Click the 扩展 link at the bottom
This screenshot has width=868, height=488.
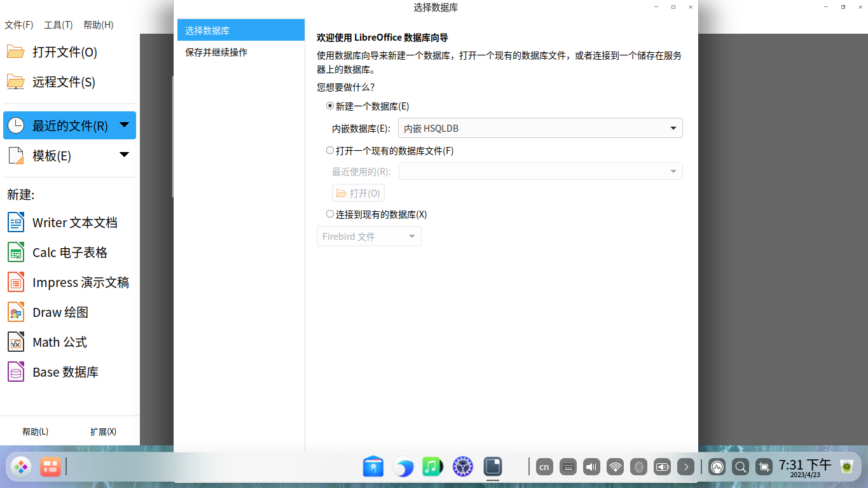(104, 431)
